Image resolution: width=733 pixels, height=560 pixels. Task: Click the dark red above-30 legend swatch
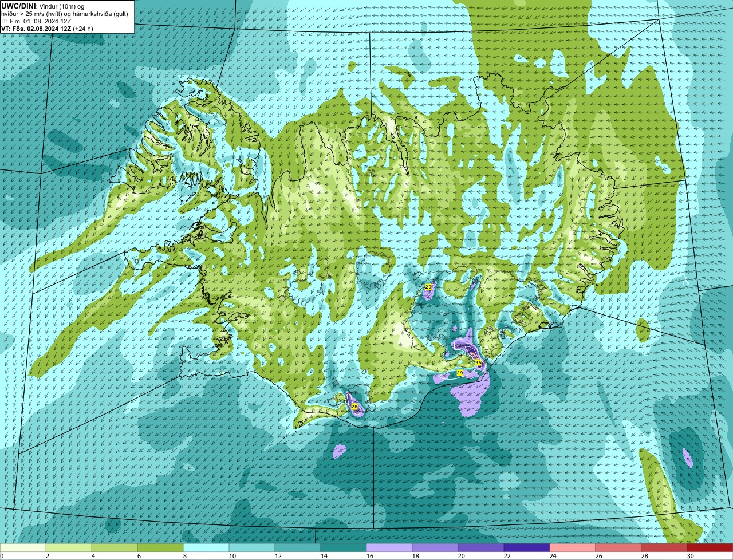(x=710, y=548)
